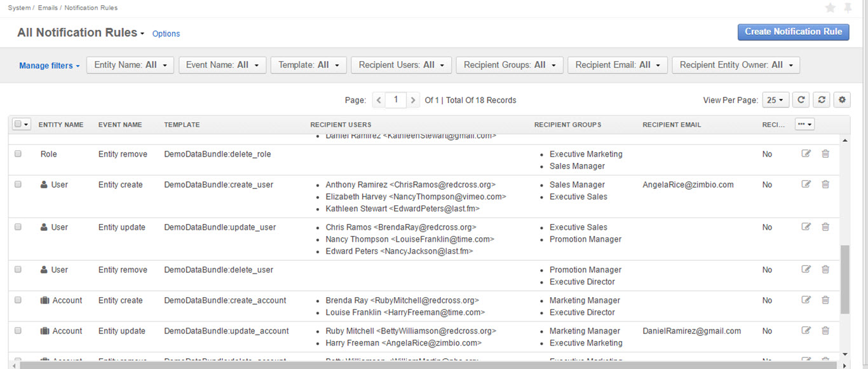The width and height of the screenshot is (868, 369).
Task: Click Create Notification Rule button
Action: (x=793, y=32)
